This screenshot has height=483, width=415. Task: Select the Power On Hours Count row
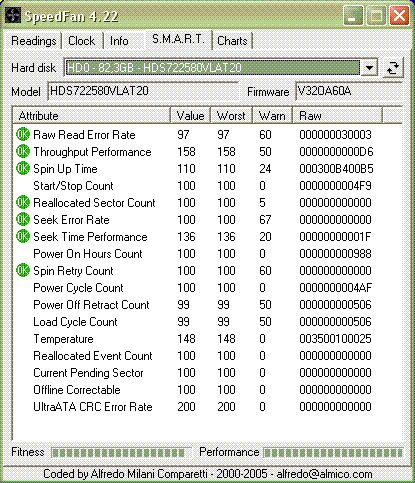(207, 254)
